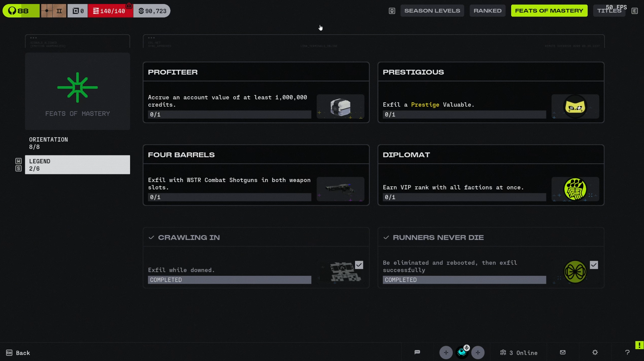Open the mail inbox icon
Viewport: 644px width, 361px height.
(x=563, y=352)
